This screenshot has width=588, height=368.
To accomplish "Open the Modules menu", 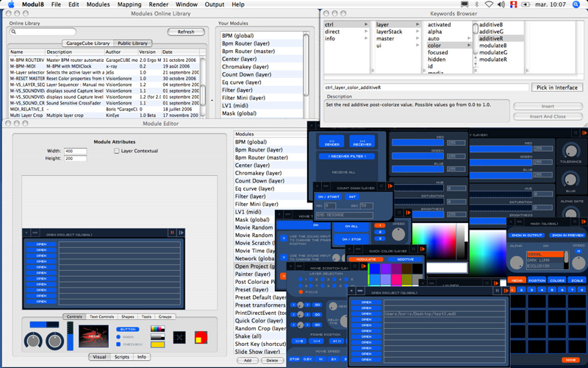I will (x=98, y=4).
